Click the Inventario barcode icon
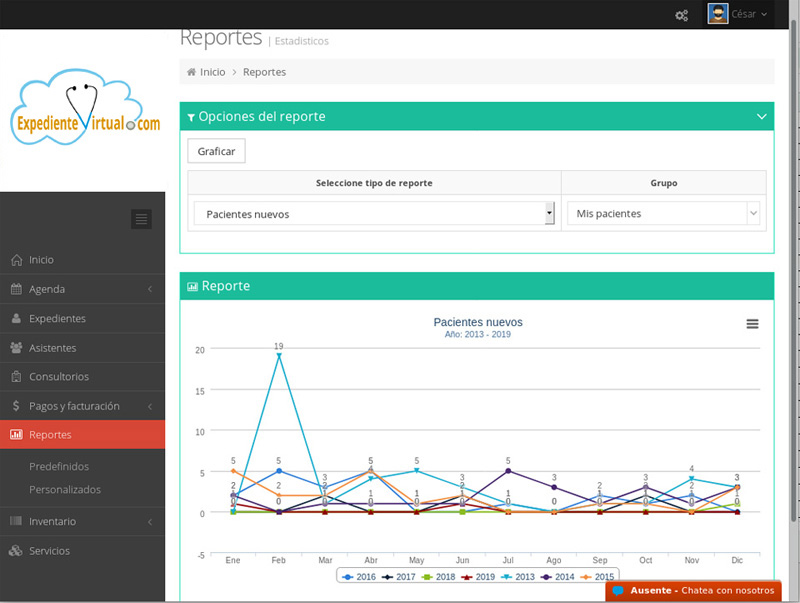 pyautogui.click(x=16, y=521)
